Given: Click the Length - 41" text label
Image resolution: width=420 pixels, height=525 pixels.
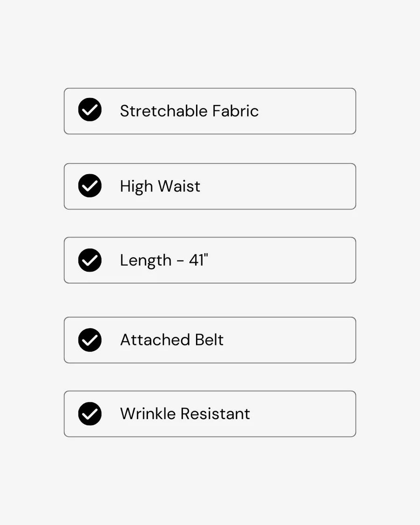Looking at the screenshot, I should (x=164, y=260).
